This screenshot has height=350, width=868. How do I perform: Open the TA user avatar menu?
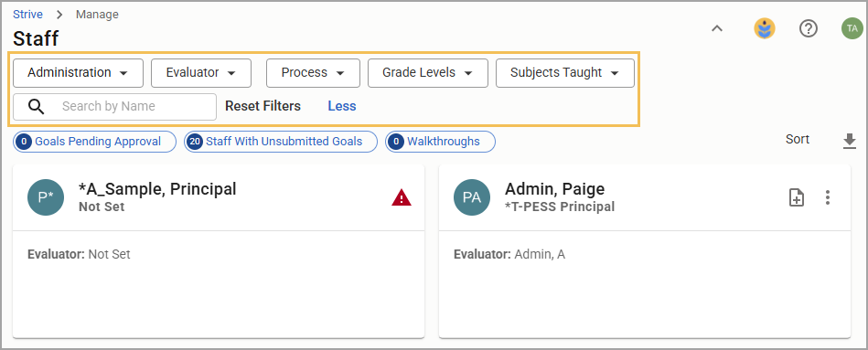852,28
